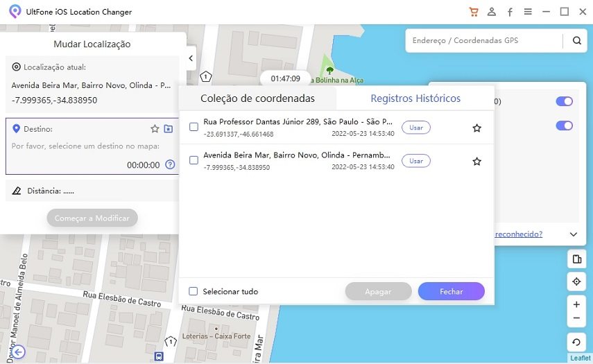Open the user account icon
The image size is (593, 364).
[x=492, y=12]
